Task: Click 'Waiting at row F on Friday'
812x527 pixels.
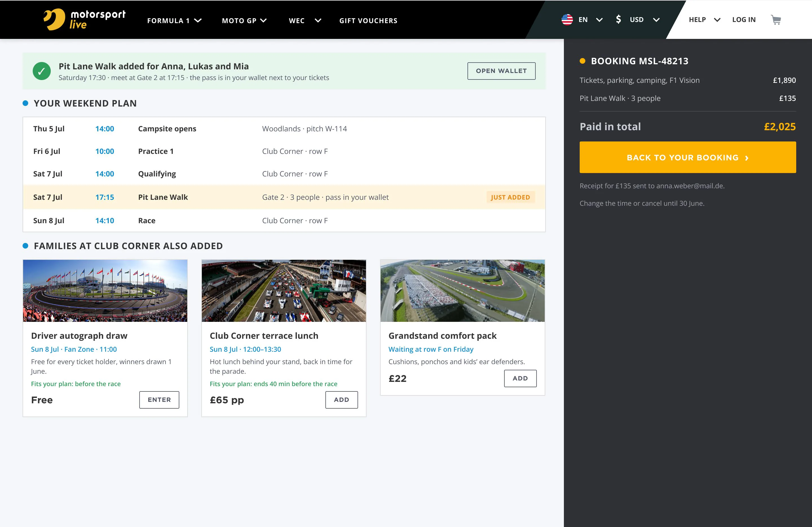Action: point(431,349)
